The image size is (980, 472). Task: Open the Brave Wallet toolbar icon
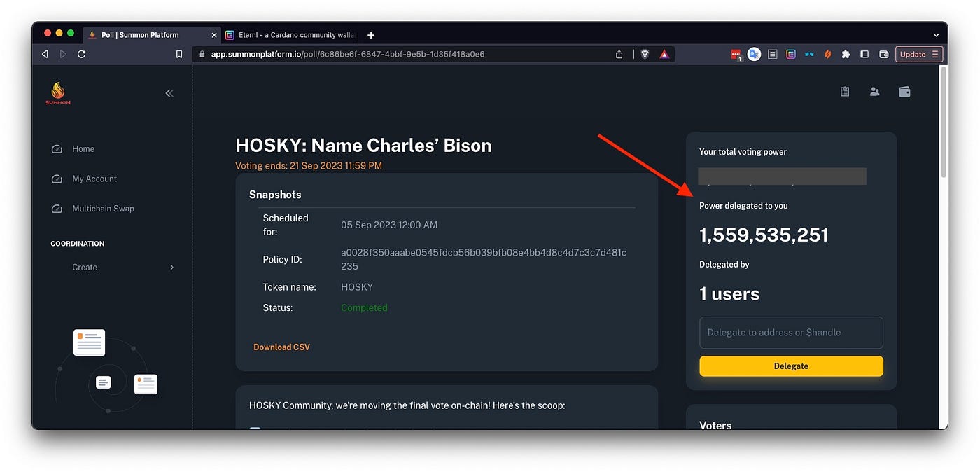(883, 54)
